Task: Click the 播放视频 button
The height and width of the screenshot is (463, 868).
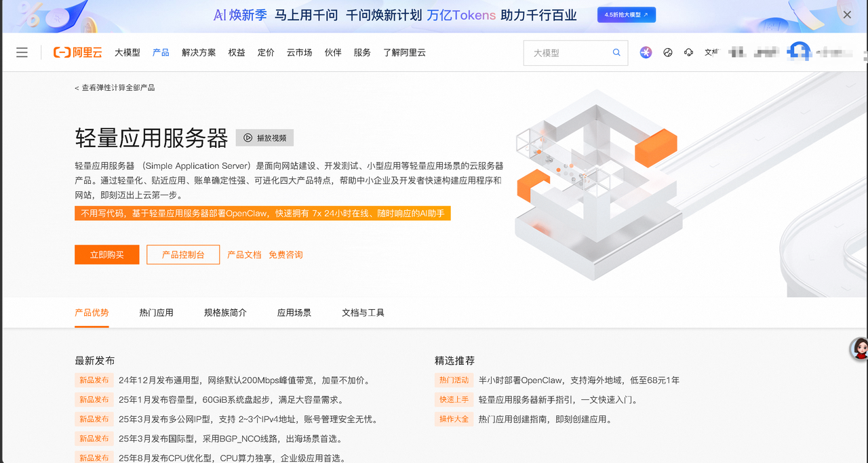Action: click(264, 138)
